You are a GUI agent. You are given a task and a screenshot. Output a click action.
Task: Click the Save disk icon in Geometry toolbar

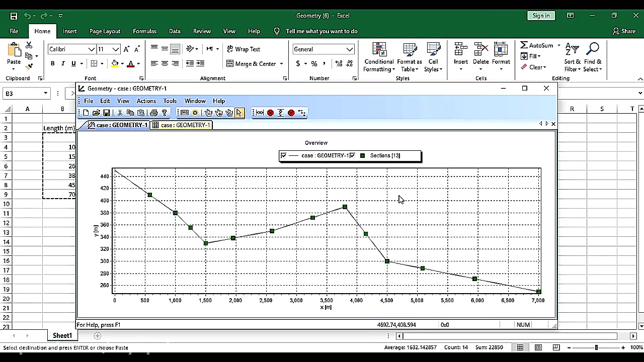click(107, 113)
